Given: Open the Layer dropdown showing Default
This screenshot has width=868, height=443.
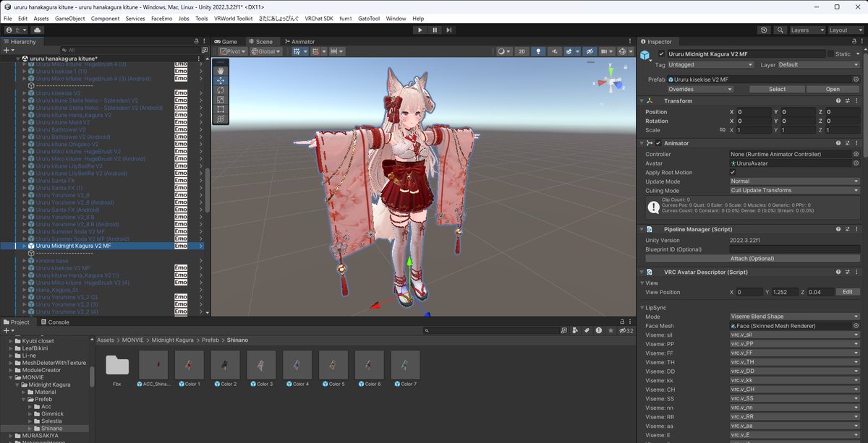Looking at the screenshot, I should click(819, 64).
